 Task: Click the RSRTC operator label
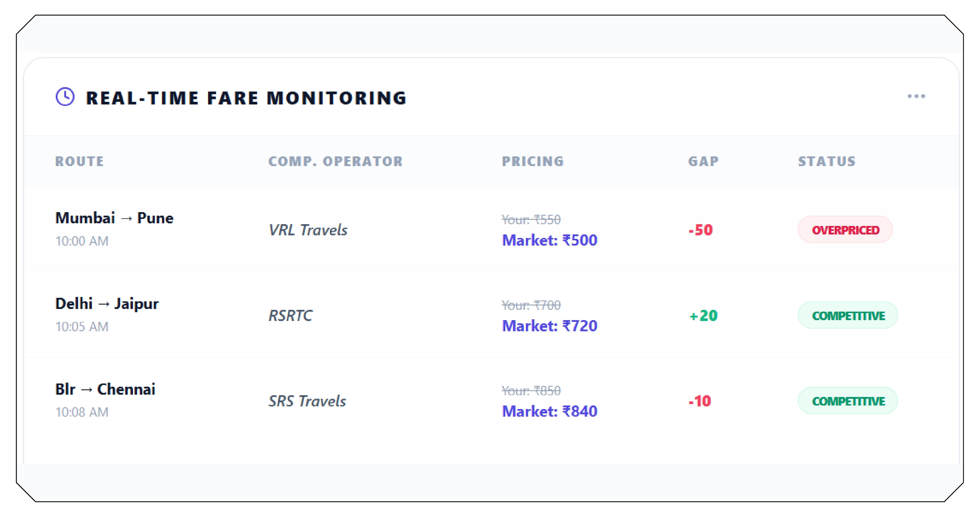tap(291, 315)
